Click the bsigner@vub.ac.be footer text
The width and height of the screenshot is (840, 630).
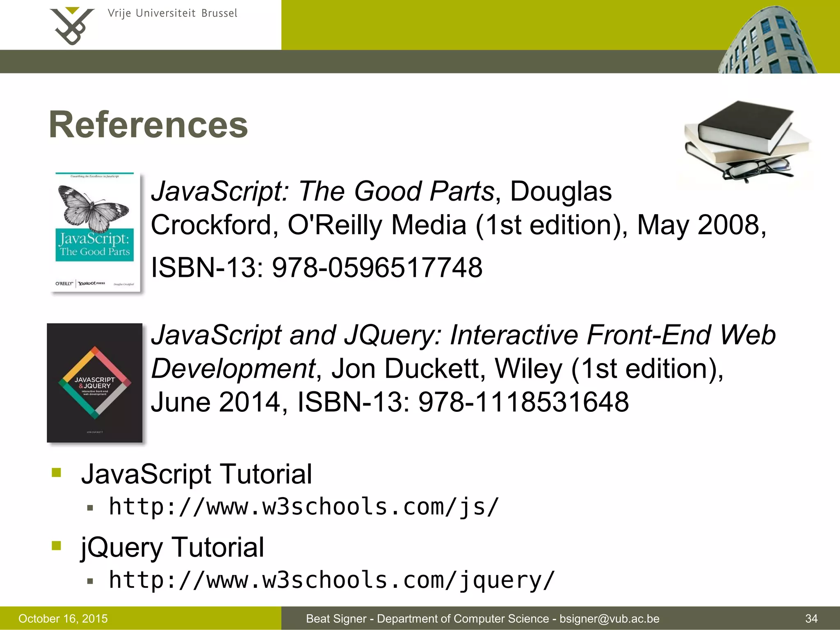click(x=609, y=619)
